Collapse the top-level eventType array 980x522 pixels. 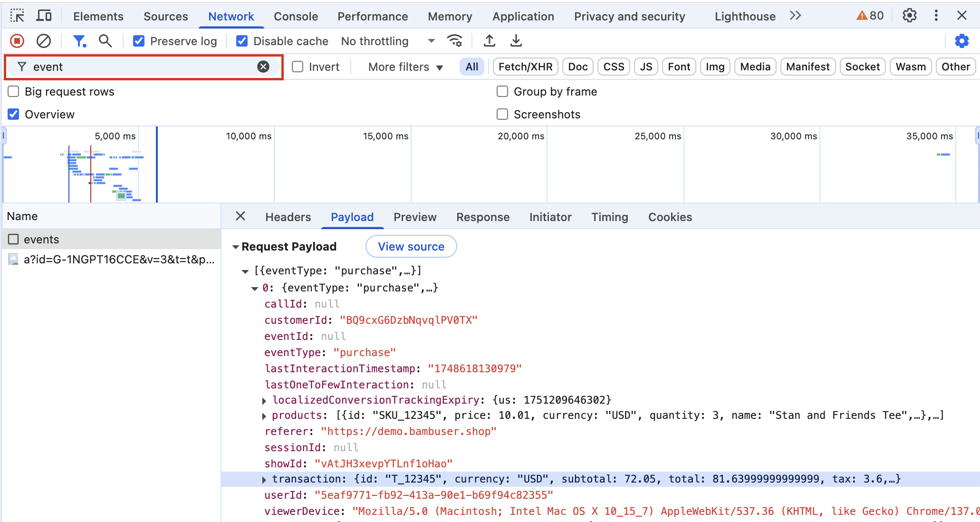[245, 271]
